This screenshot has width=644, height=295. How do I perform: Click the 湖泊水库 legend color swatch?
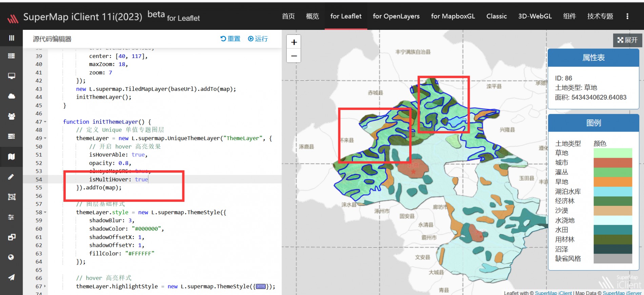coord(613,191)
